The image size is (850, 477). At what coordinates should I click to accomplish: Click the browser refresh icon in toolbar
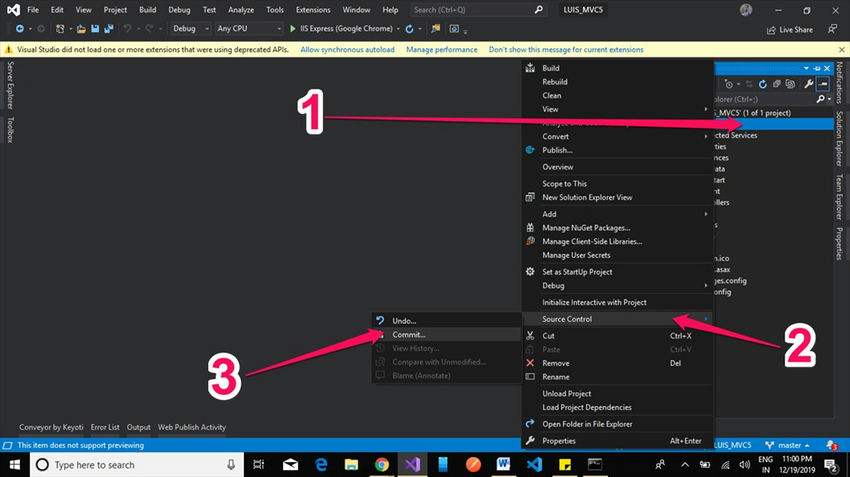(409, 29)
